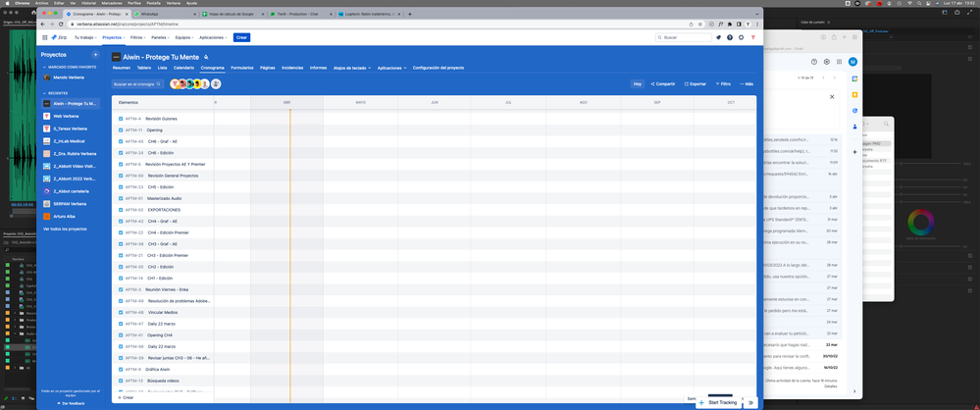
Task: Click the search magnifier in the Finder window
Action: click(x=888, y=124)
